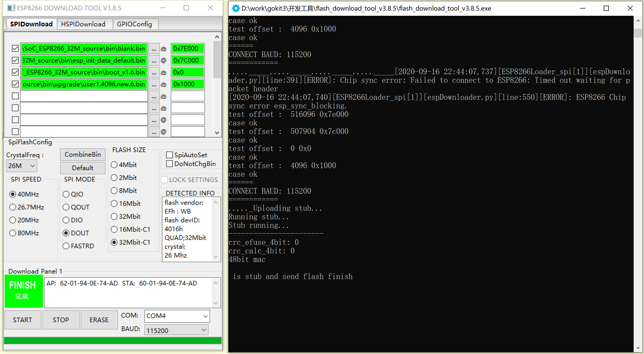Click browse button for blank.bin row
Image resolution: width=644 pixels, height=354 pixels.
(154, 49)
